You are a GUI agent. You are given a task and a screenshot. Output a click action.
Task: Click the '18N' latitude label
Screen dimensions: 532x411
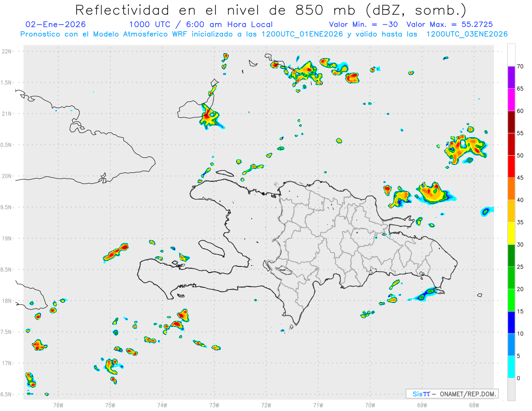pos(8,301)
